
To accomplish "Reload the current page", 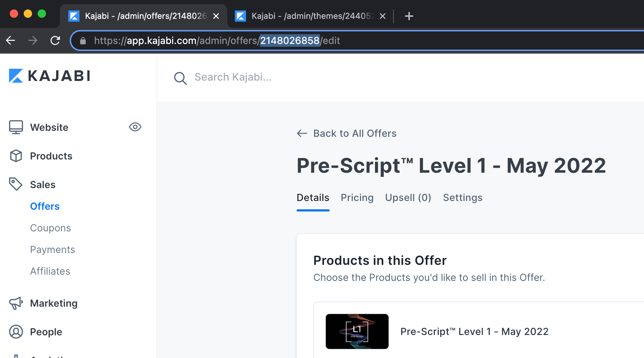I will tap(55, 40).
